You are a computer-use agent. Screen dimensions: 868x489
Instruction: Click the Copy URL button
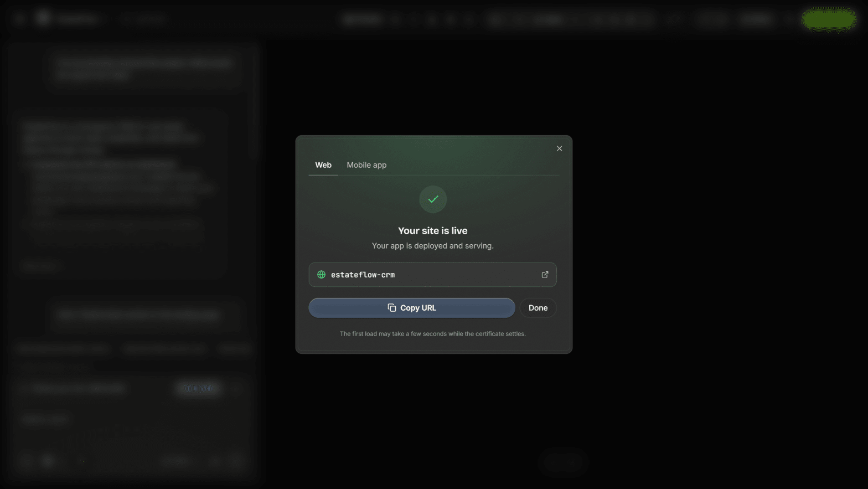tap(412, 308)
